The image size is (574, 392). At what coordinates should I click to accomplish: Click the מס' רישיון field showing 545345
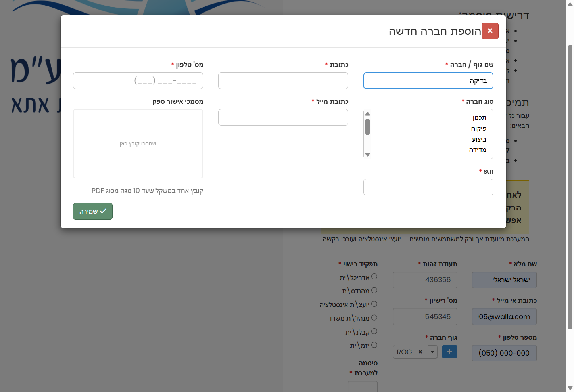click(x=425, y=317)
